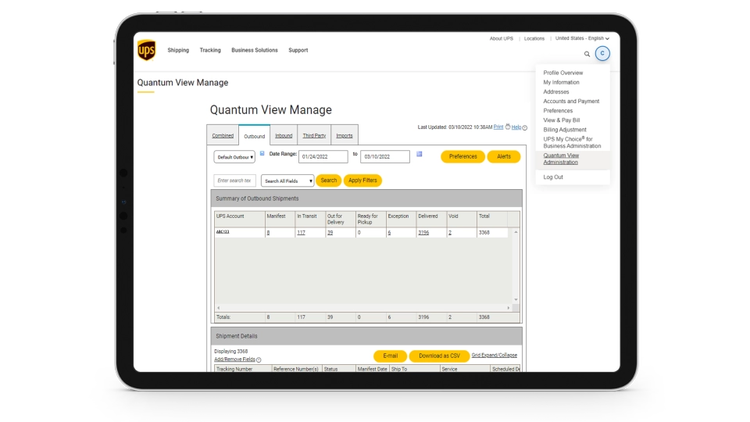Click the Delivered count 3196 link

(x=423, y=233)
